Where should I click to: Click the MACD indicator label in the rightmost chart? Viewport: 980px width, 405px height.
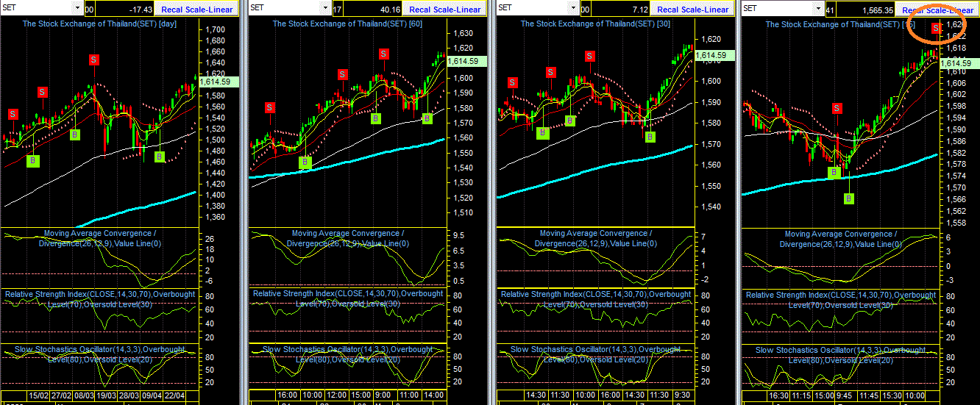click(840, 239)
